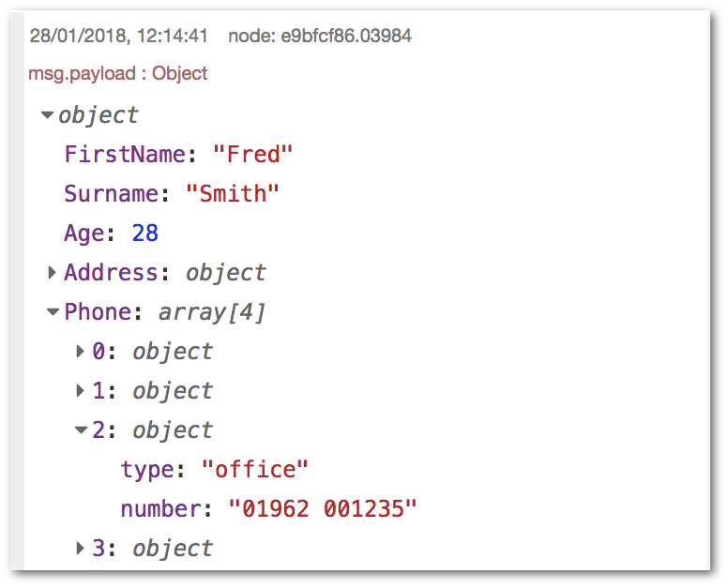728x588 pixels.
Task: Select the type "office" value
Action: [255, 469]
